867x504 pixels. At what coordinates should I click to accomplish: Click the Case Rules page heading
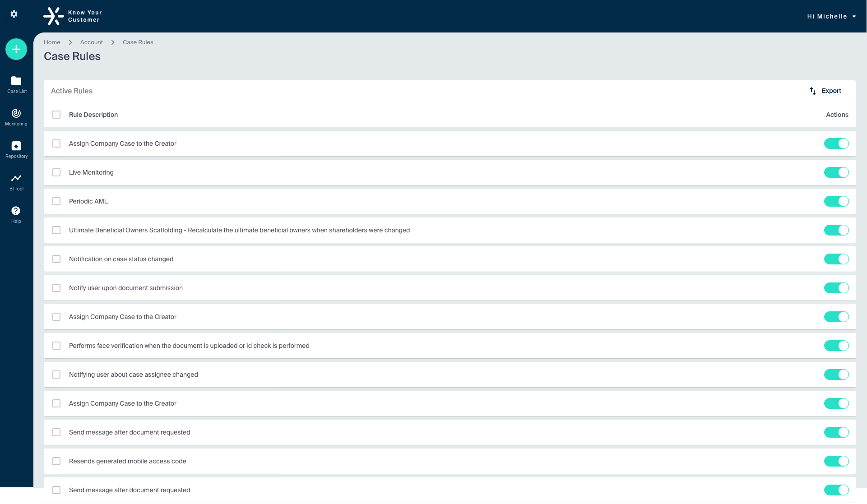click(72, 56)
